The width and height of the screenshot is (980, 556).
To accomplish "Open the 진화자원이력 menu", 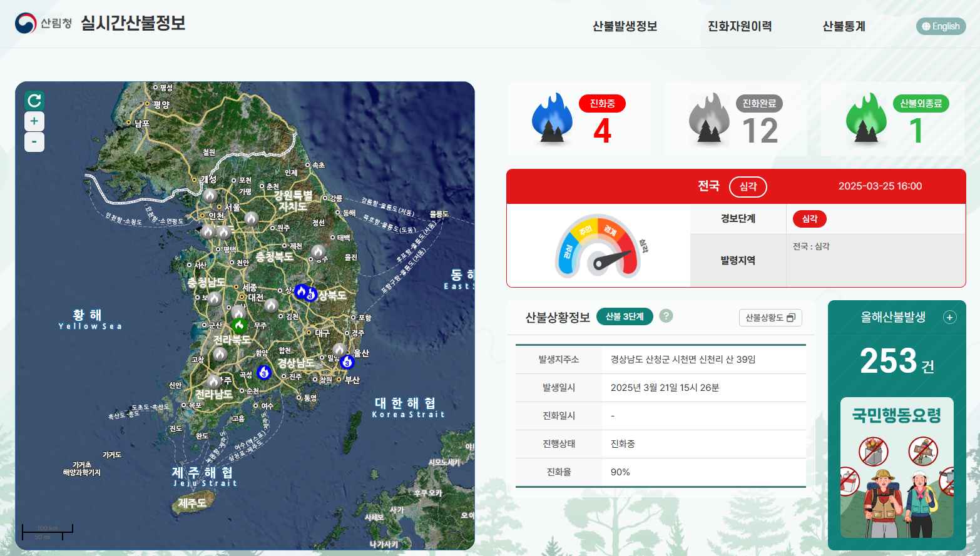I will pos(740,26).
